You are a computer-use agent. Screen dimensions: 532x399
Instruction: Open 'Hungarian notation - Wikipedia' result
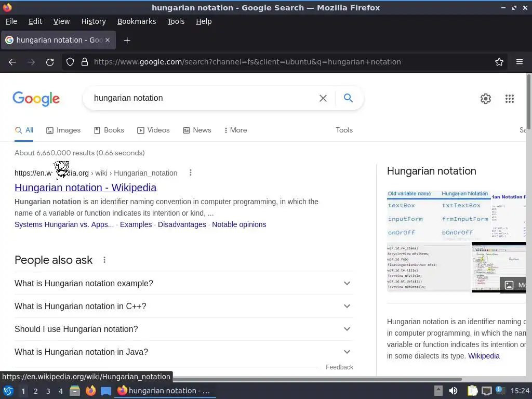(86, 188)
